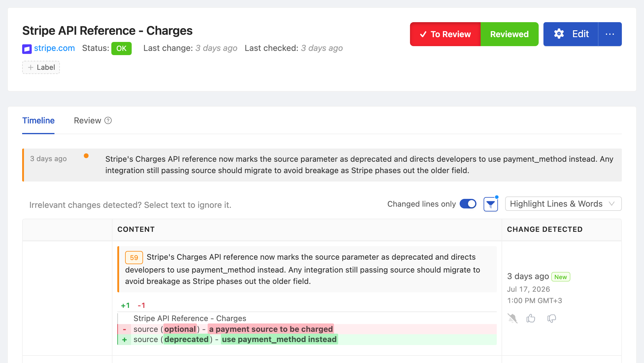The height and width of the screenshot is (363, 644).
Task: Click the '1:00 PM GMT+3' time text
Action: tap(534, 301)
